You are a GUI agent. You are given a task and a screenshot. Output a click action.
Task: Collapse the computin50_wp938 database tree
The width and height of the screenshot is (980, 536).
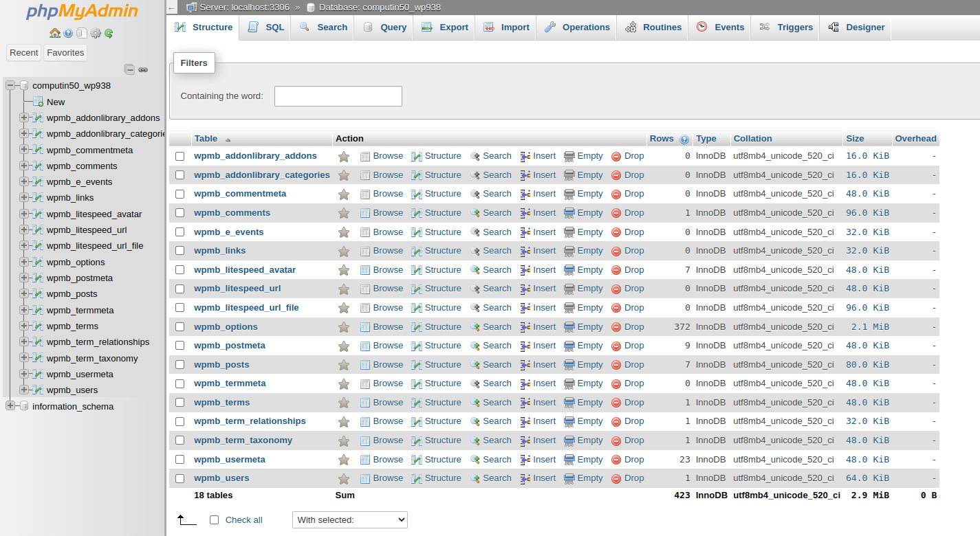tap(10, 85)
